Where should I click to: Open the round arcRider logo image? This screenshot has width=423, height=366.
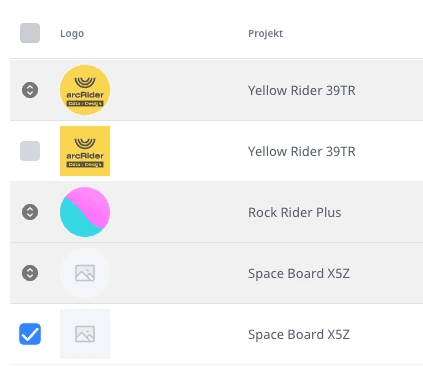[85, 90]
